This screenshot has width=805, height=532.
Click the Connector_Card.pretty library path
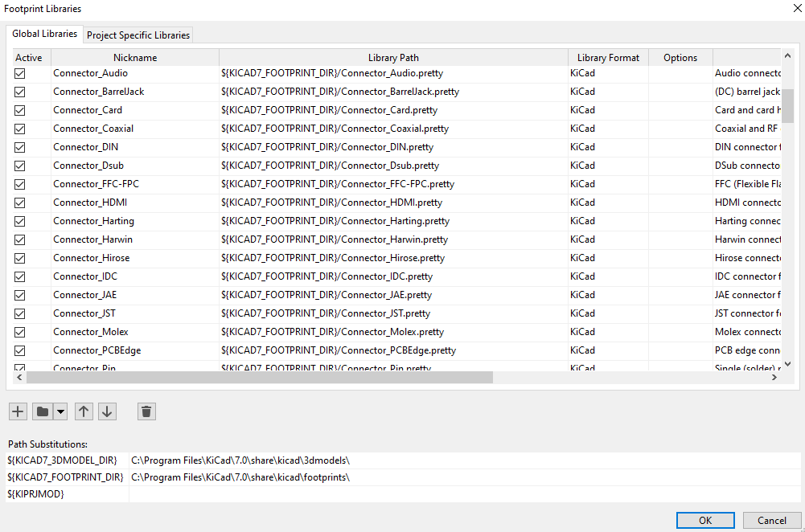click(394, 110)
